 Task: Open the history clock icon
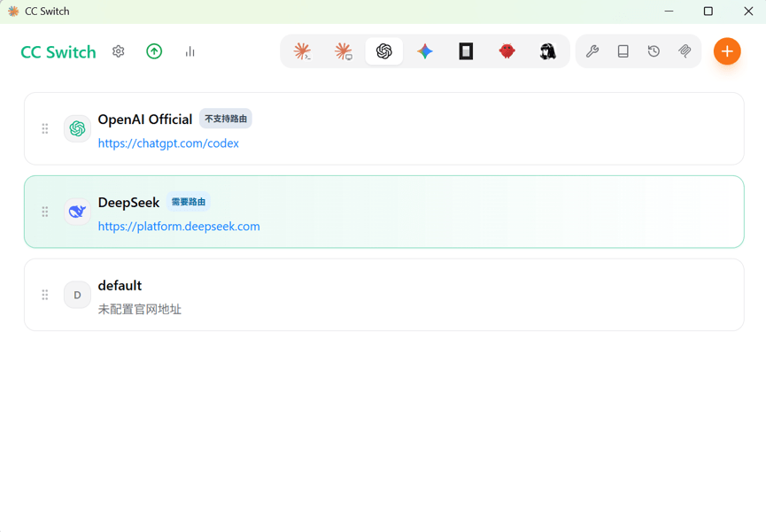(x=654, y=51)
